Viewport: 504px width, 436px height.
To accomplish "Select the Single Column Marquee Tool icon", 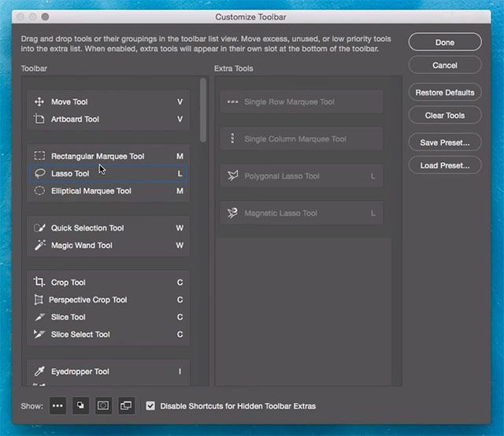I will click(x=232, y=139).
